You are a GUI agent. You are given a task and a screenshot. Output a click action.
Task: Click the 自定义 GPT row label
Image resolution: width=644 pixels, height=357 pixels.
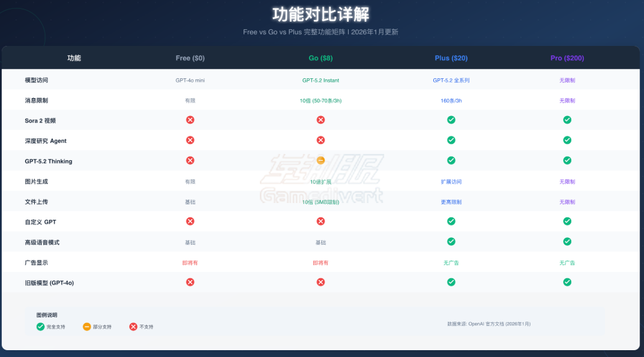pyautogui.click(x=40, y=222)
